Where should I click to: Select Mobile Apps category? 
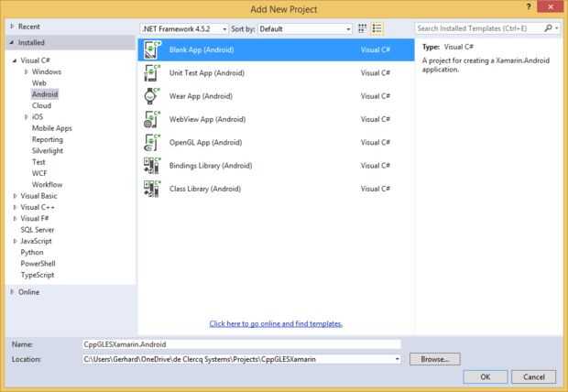coord(52,128)
